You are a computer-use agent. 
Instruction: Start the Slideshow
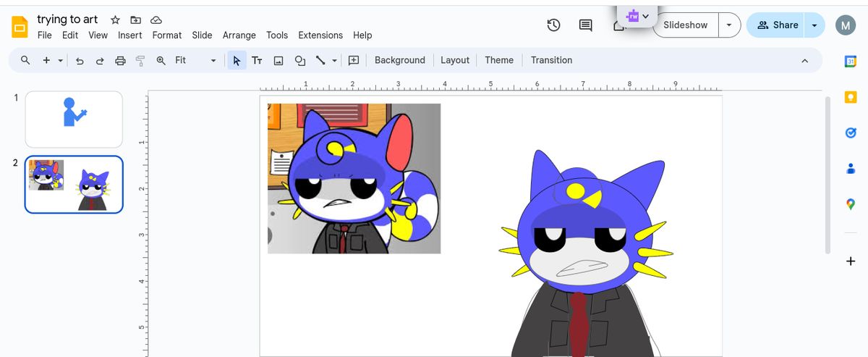pos(685,25)
